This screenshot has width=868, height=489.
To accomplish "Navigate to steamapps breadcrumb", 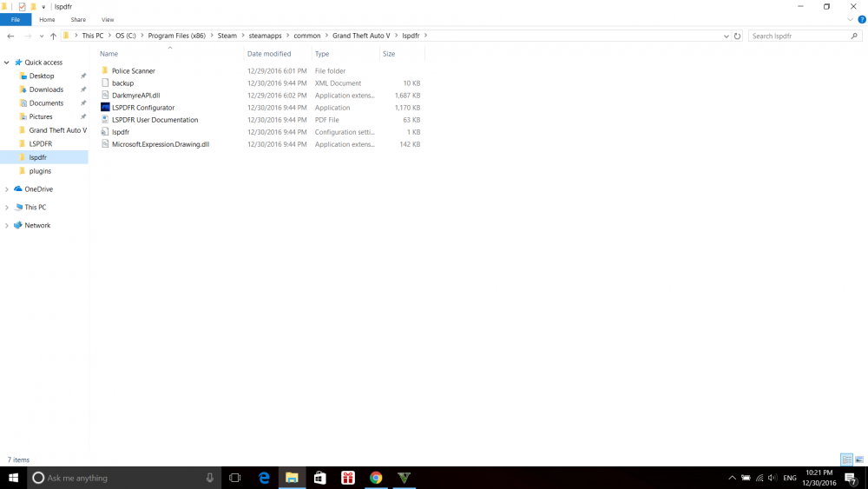I will point(265,36).
